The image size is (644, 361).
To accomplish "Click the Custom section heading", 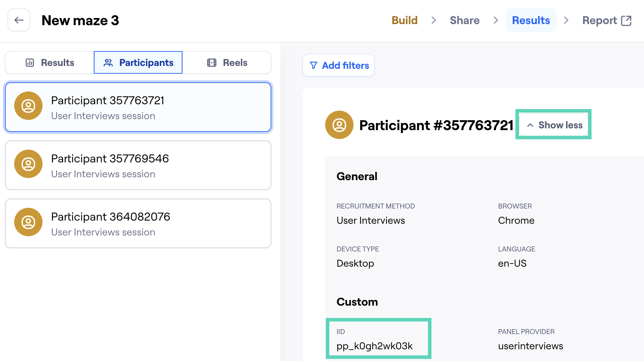I will click(357, 302).
